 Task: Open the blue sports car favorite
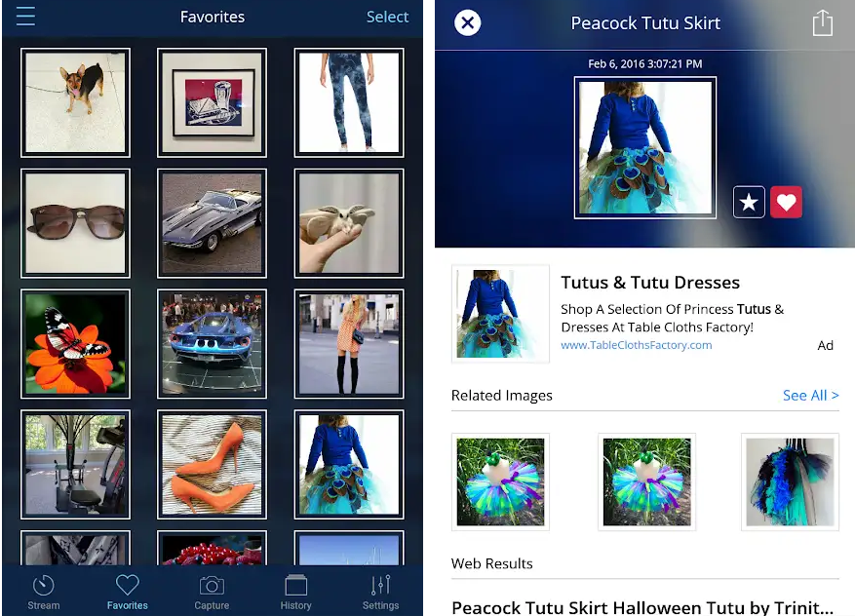pos(213,344)
